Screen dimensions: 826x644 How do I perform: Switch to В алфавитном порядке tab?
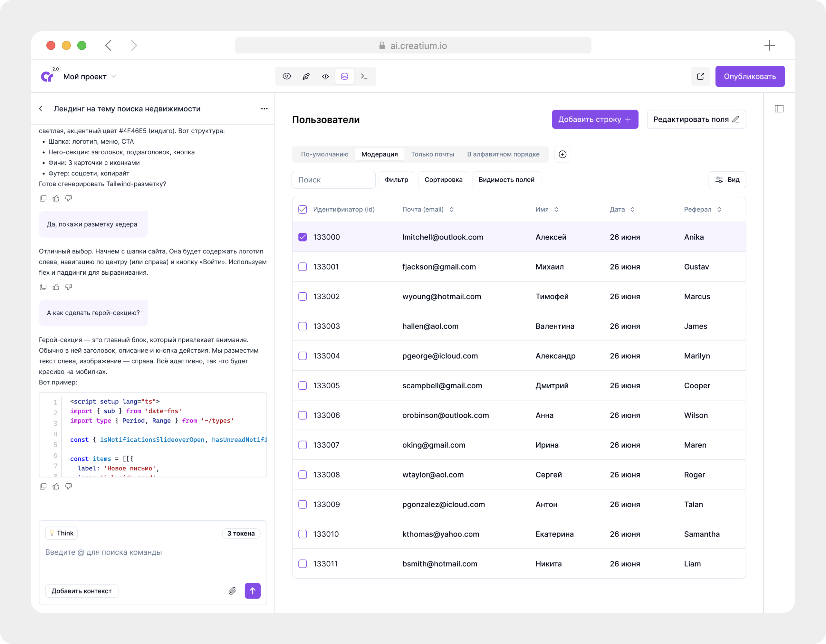click(503, 154)
